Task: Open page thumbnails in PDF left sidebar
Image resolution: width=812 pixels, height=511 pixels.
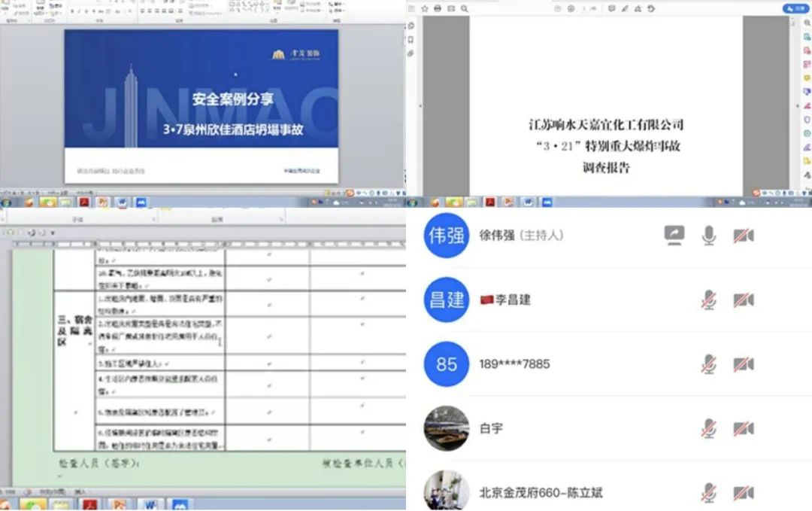Action: tap(411, 26)
